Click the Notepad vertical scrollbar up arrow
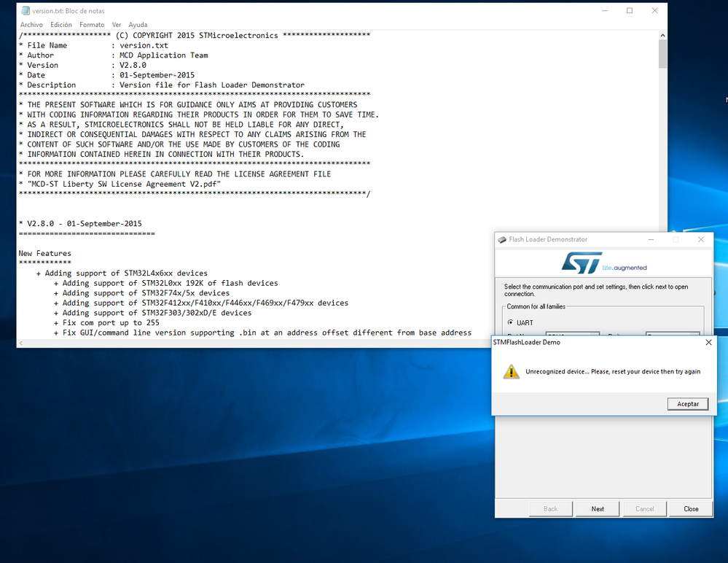This screenshot has height=563, width=728. coord(662,35)
